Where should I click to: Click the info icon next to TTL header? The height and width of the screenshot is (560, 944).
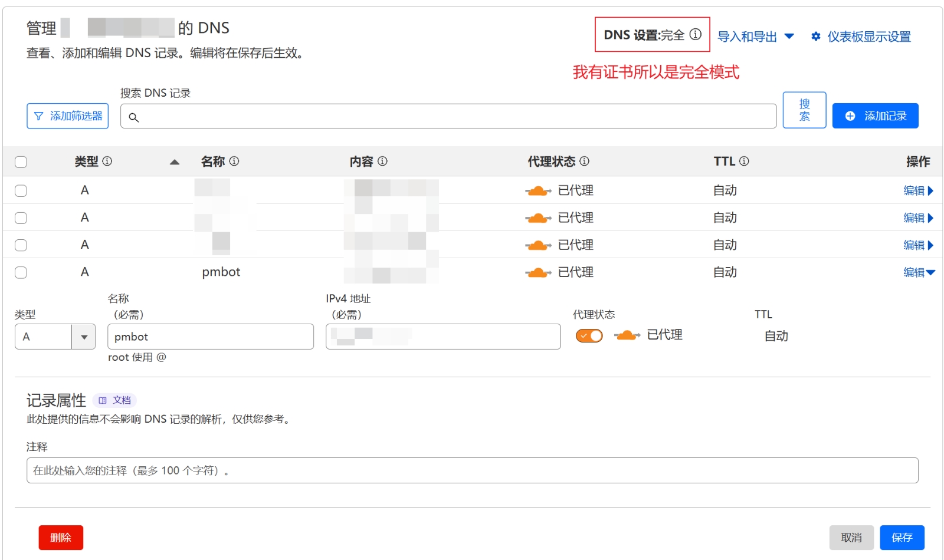pyautogui.click(x=744, y=161)
